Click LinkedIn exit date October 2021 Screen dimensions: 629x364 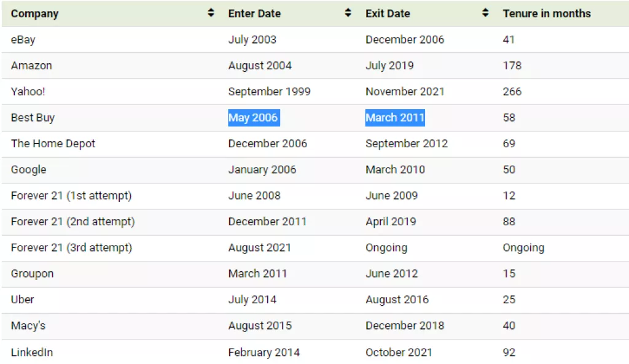tap(399, 352)
